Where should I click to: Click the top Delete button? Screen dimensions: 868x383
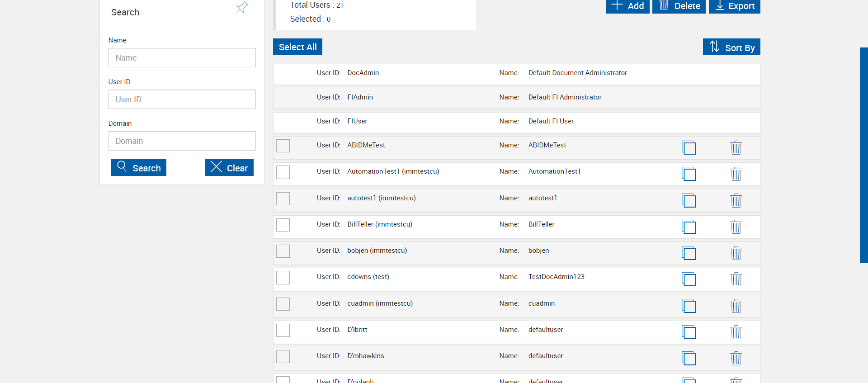coord(679,6)
